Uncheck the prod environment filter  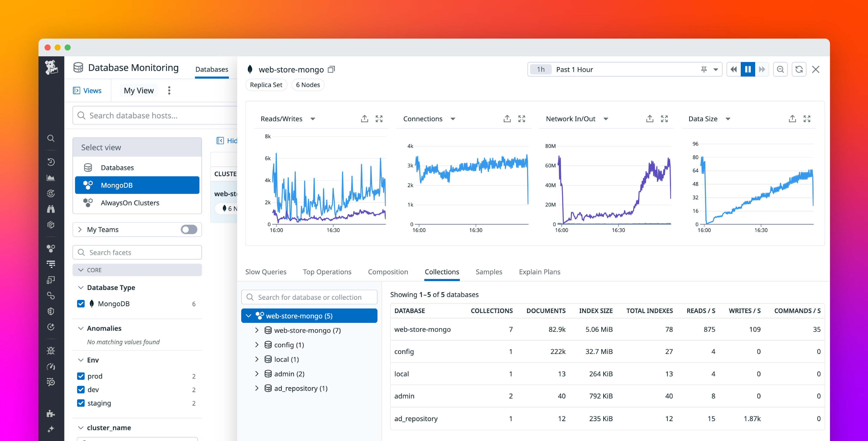[x=81, y=376]
